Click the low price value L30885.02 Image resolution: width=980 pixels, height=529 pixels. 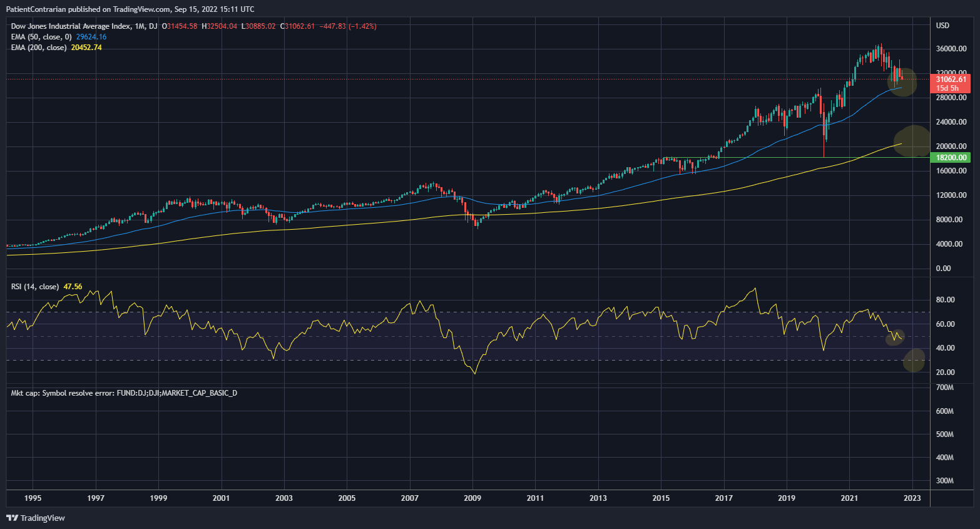click(x=258, y=26)
